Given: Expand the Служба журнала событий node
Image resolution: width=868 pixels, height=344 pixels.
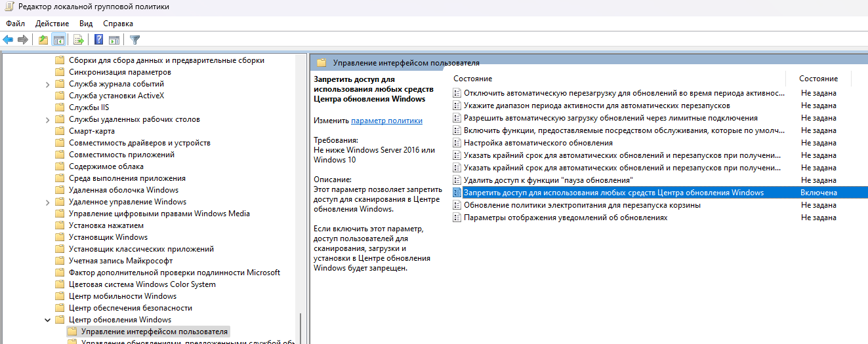Looking at the screenshot, I should click(48, 84).
